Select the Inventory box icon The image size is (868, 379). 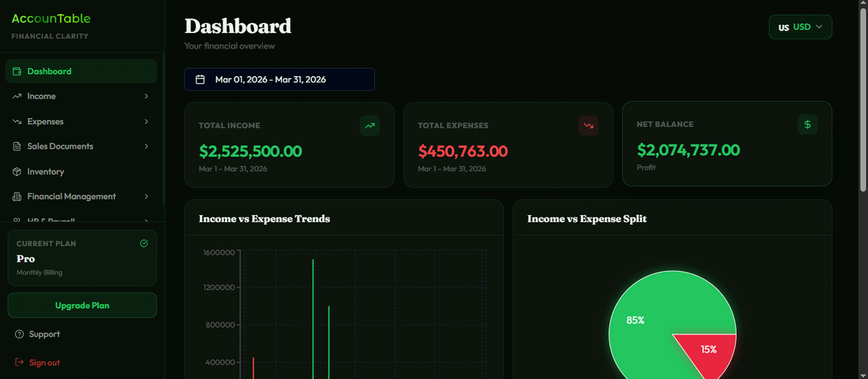[x=17, y=172]
